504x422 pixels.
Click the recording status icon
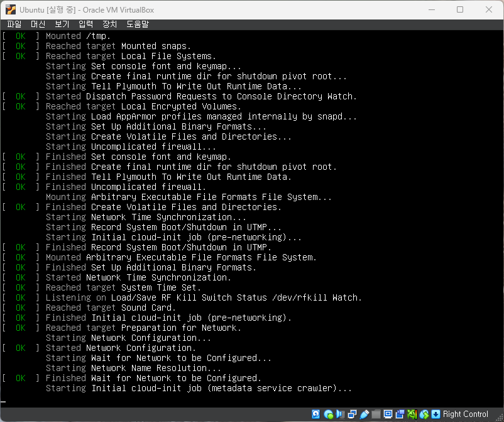(400, 414)
